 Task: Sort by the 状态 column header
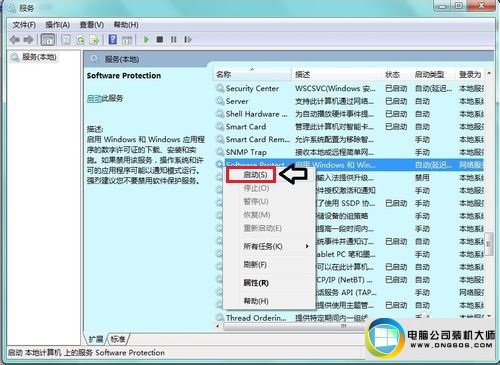(396, 74)
